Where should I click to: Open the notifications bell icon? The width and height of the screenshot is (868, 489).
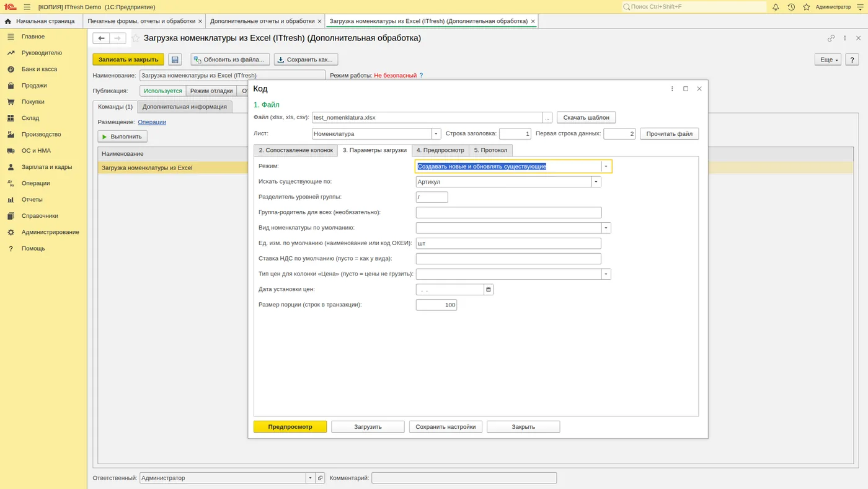(776, 7)
